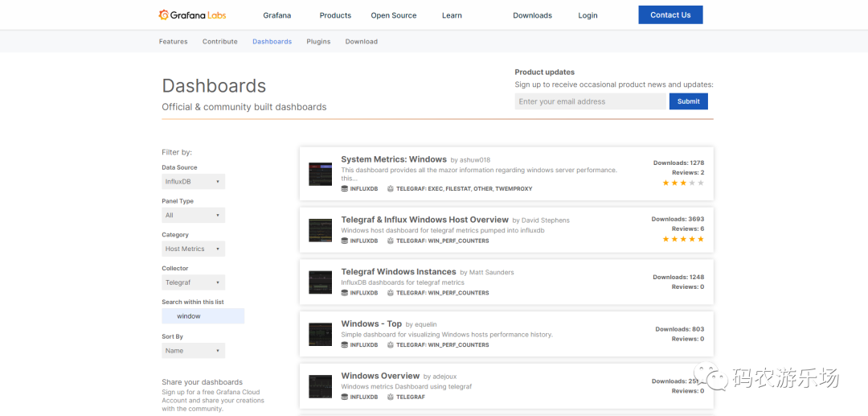The image size is (868, 416).
Task: Open Telegraf & Influx Windows Host Overview thumbnail
Action: pos(320,230)
